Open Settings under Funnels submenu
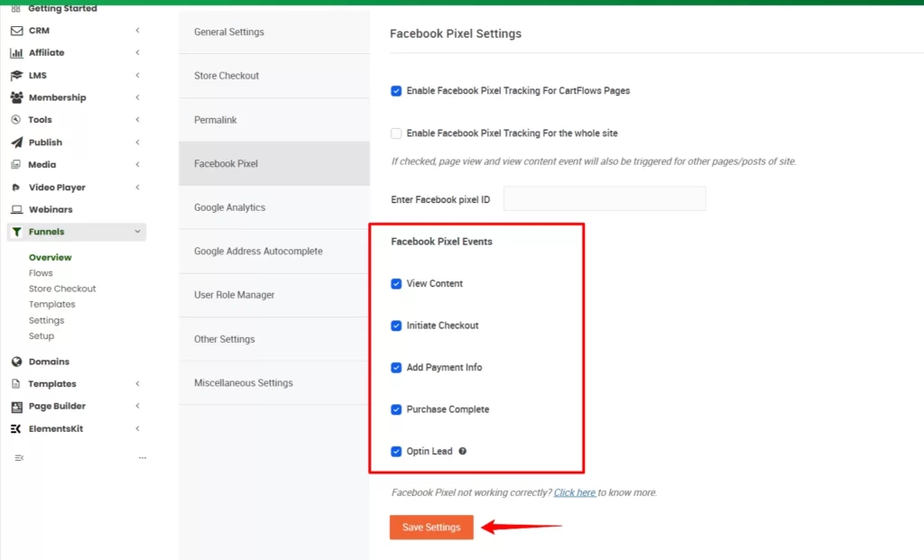 (46, 320)
